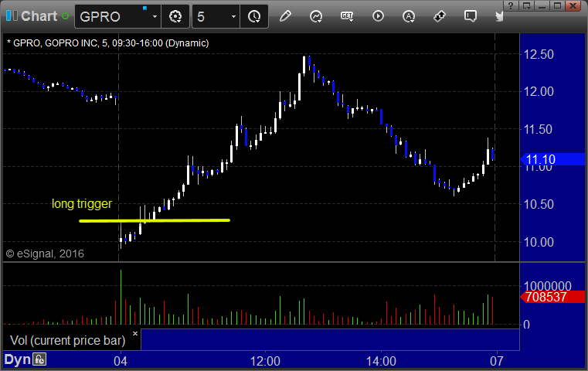Toggle the Dyn lock icon
588x371 pixels.
point(39,359)
